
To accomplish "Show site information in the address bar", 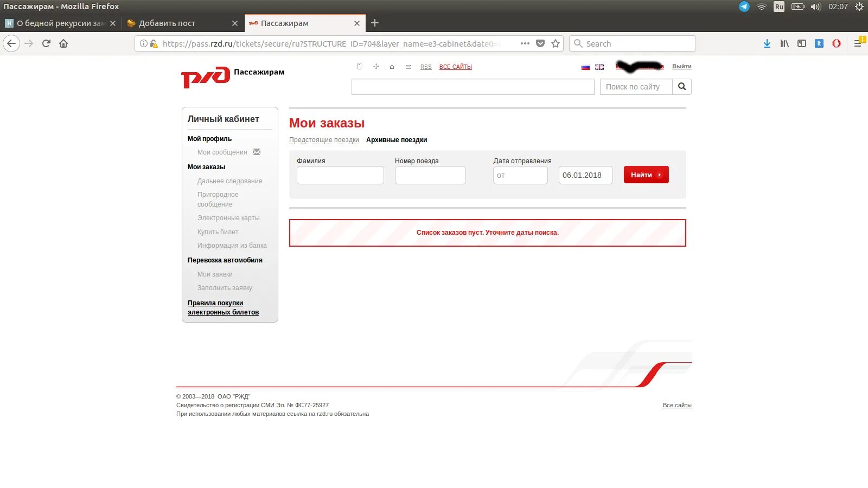I will [143, 43].
